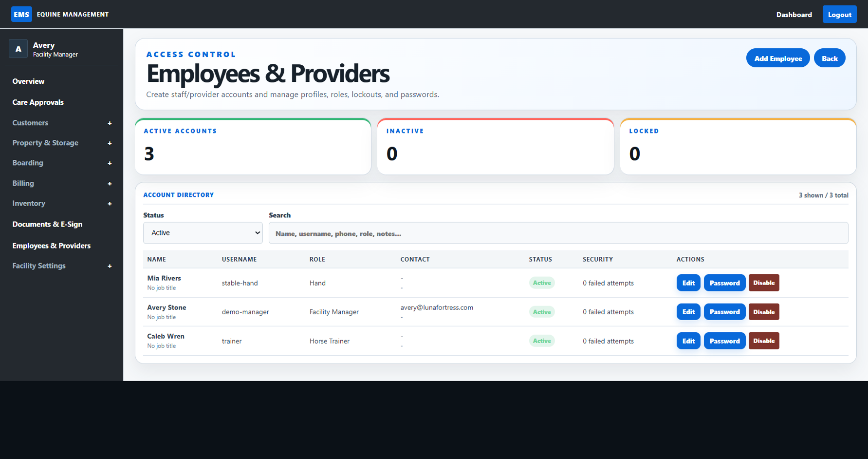Open the Overview page

pyautogui.click(x=28, y=81)
